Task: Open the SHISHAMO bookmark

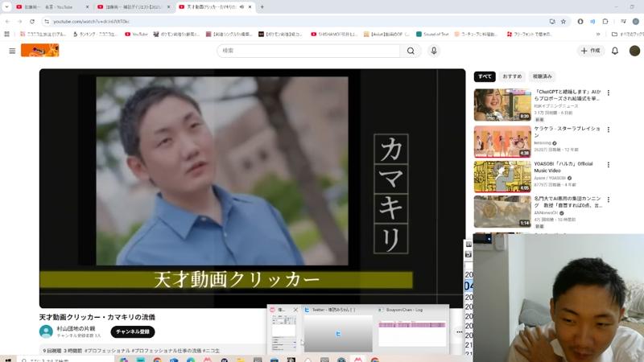Action: point(334,34)
